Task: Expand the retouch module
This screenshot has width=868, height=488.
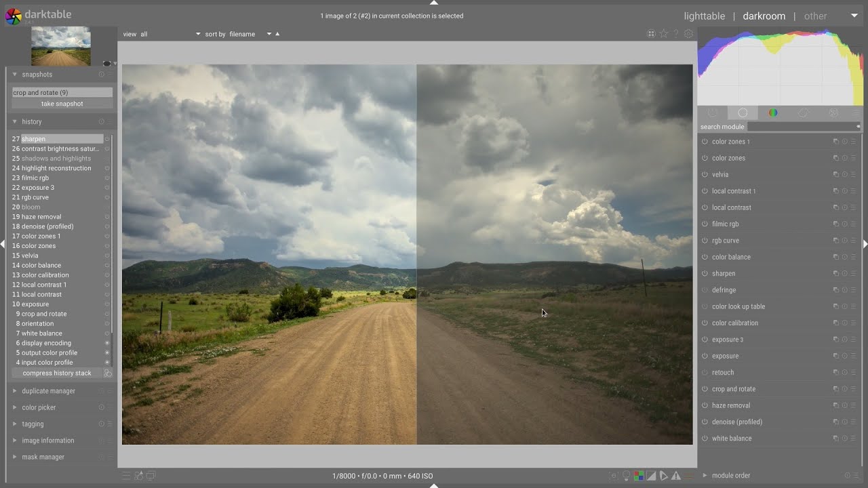Action: tap(723, 373)
